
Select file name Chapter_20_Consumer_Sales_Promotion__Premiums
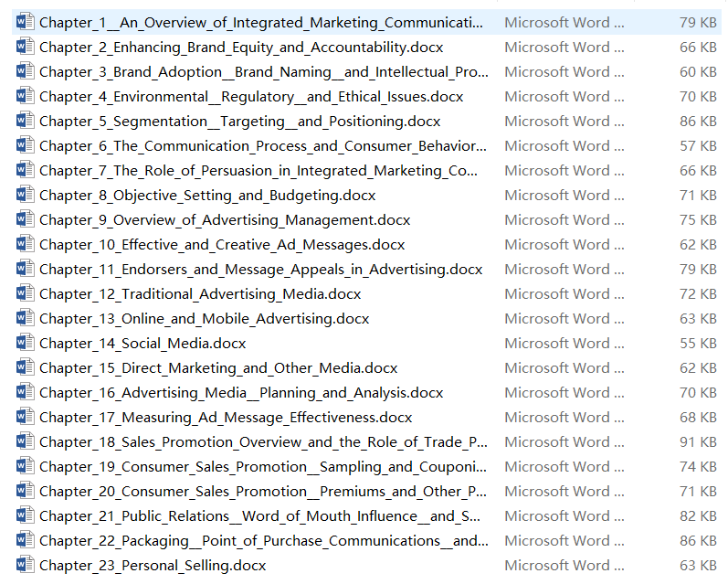[x=263, y=491]
